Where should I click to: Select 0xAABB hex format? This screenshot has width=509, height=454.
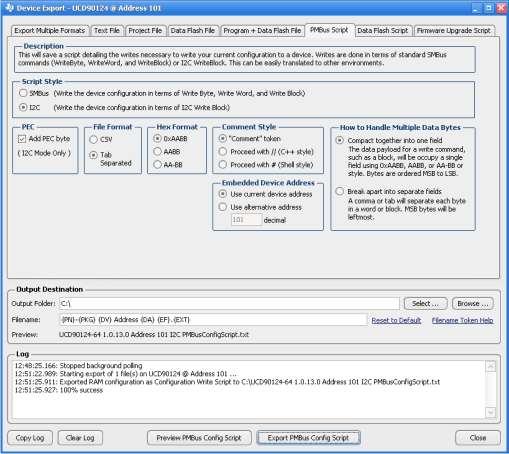[157, 138]
